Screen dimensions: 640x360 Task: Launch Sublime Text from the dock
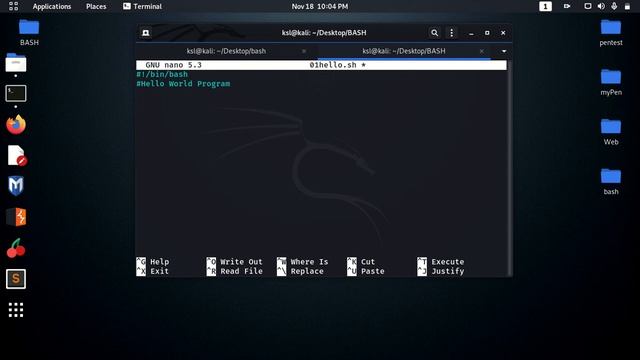(x=16, y=279)
